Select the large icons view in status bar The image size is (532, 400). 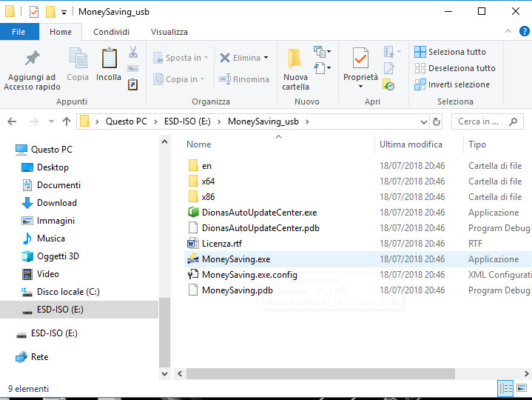(522, 387)
